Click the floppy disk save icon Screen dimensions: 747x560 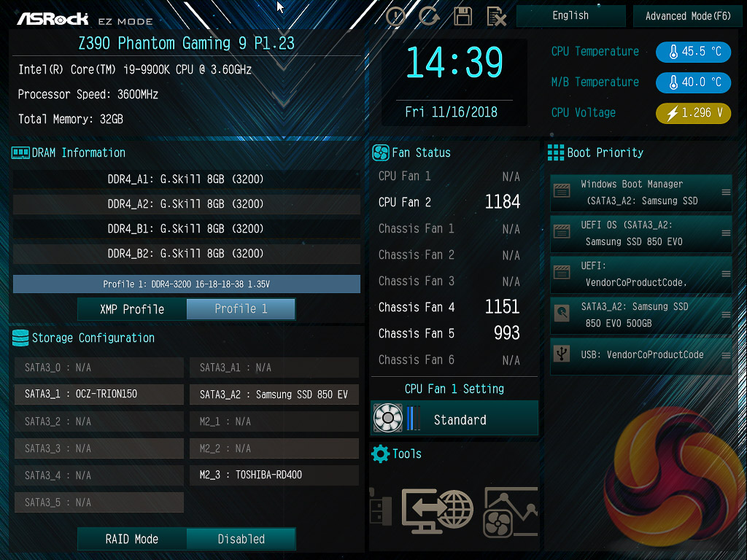[x=462, y=17]
